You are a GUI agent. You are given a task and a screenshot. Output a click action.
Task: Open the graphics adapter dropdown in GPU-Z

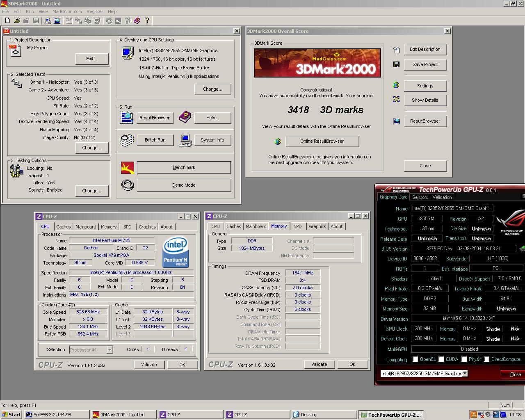coord(465,373)
